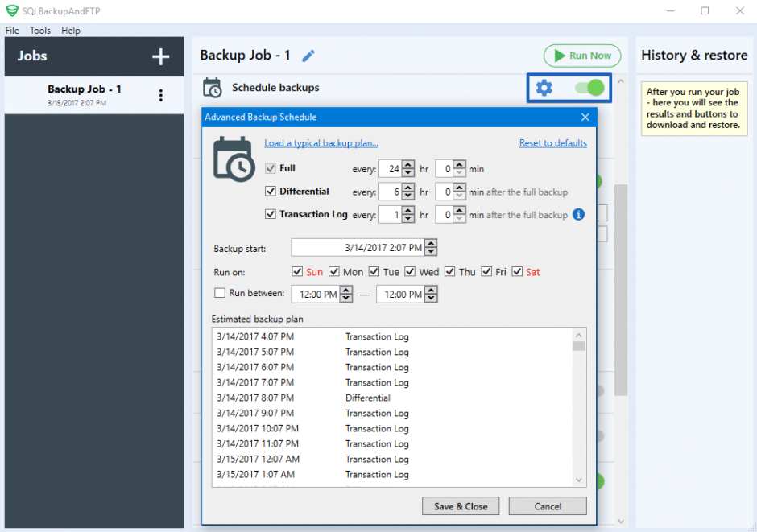The image size is (757, 532).
Task: Open the File menu
Action: [x=12, y=31]
